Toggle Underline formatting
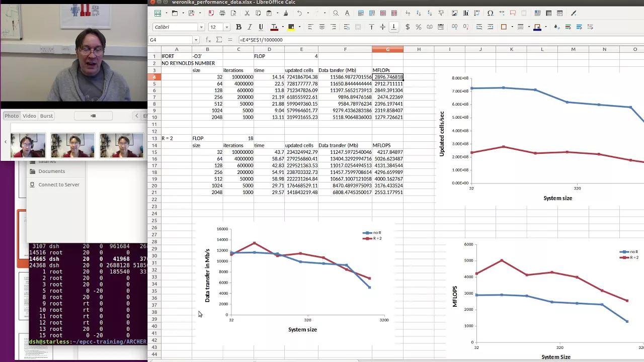The height and width of the screenshot is (362, 644). click(x=261, y=27)
